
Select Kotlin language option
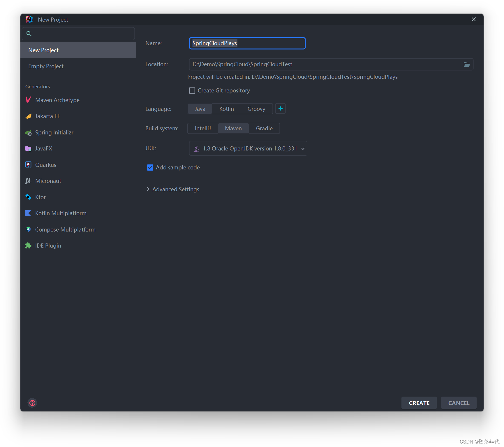point(226,109)
